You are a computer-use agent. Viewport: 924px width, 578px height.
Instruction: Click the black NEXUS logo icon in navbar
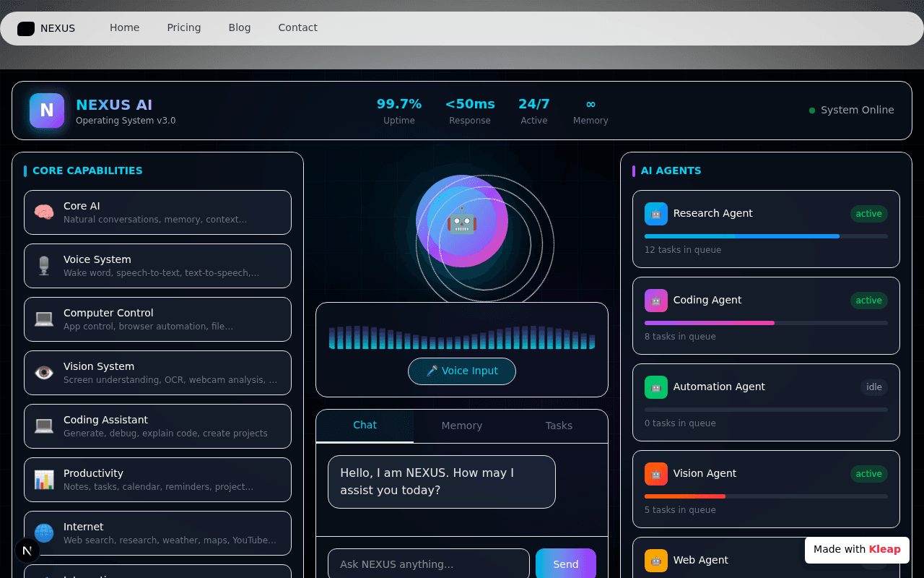(26, 29)
